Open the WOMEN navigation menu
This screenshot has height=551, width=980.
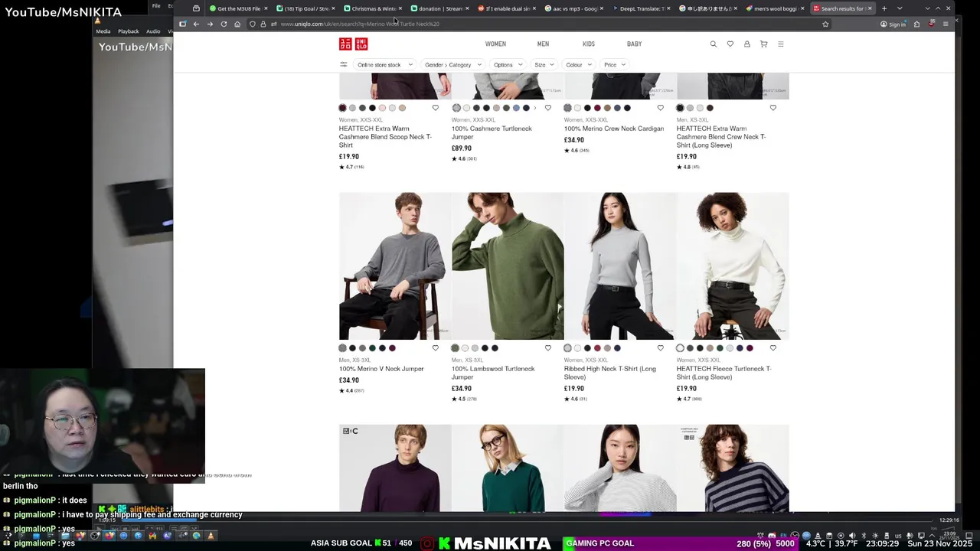[x=495, y=44]
